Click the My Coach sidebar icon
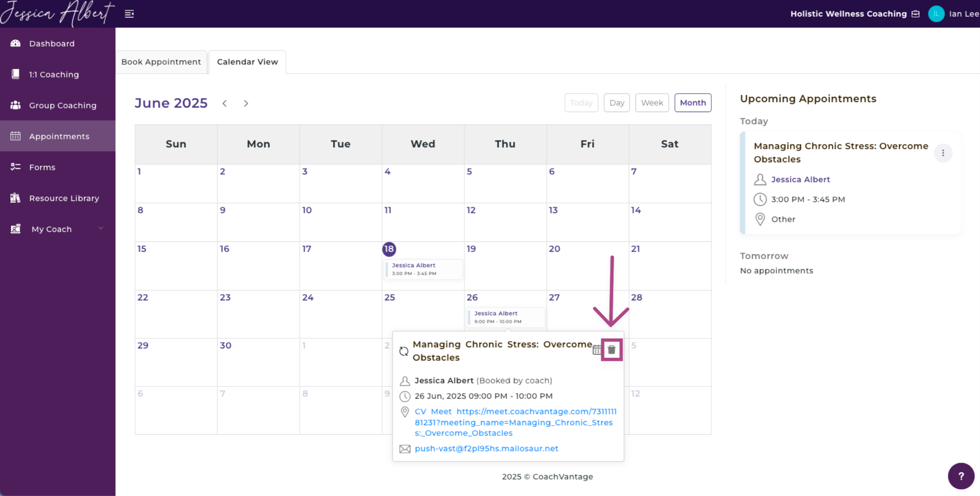Viewport: 980px width, 496px height. 16,229
